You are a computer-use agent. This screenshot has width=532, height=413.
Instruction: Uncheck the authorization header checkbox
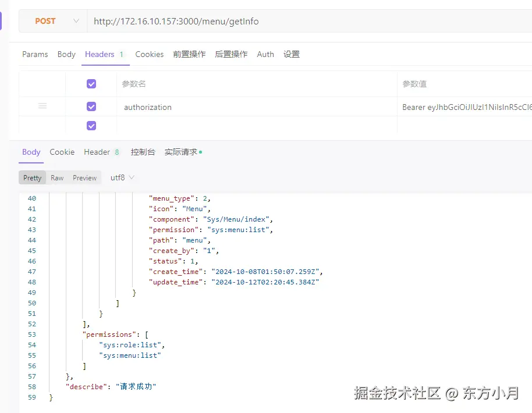coord(91,106)
